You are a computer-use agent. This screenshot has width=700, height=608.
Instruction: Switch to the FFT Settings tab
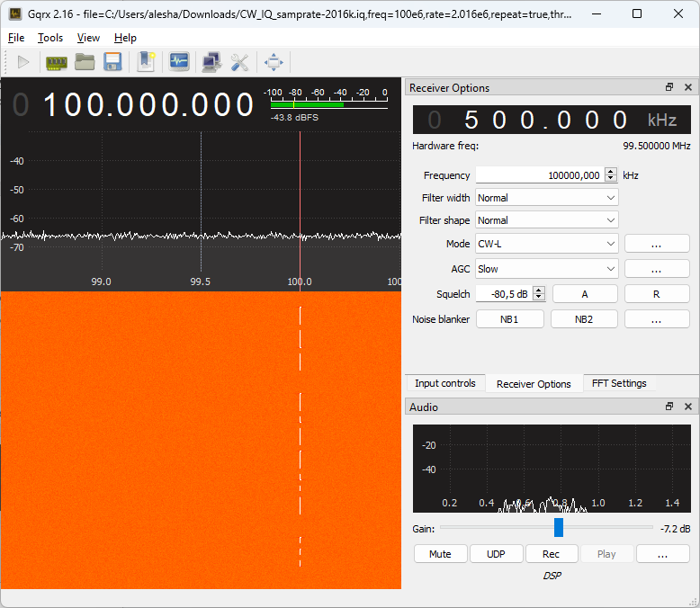pos(619,383)
